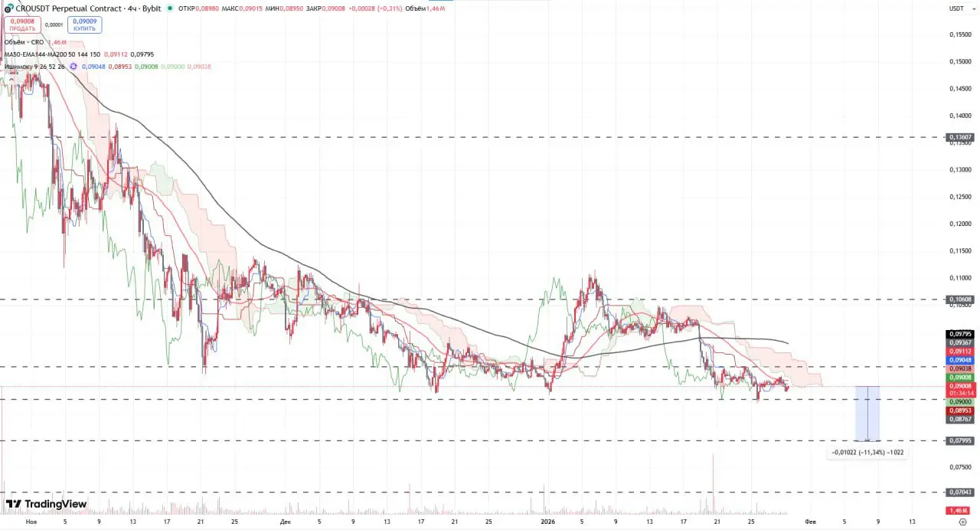Image resolution: width=980 pixels, height=530 pixels.
Task: Open symbol search via CROUSDT Perpetual Contract title
Action: pos(88,8)
